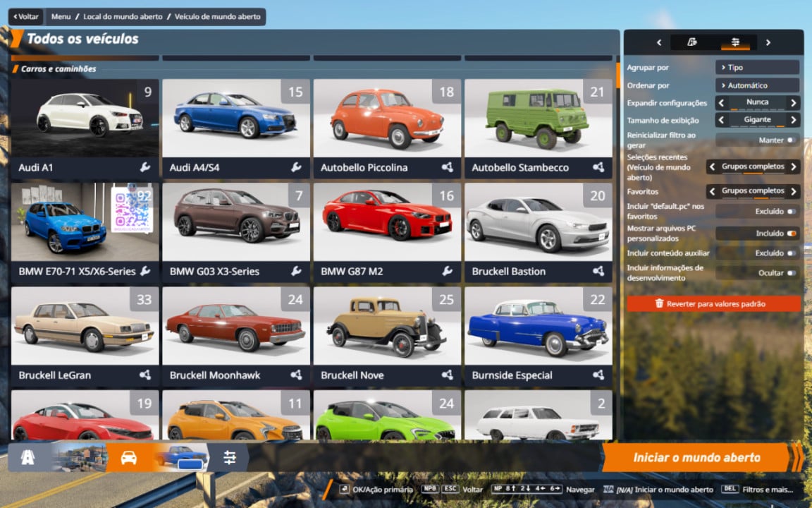Open the map location preview tab
Screen dimensions: 812x508
(80, 457)
